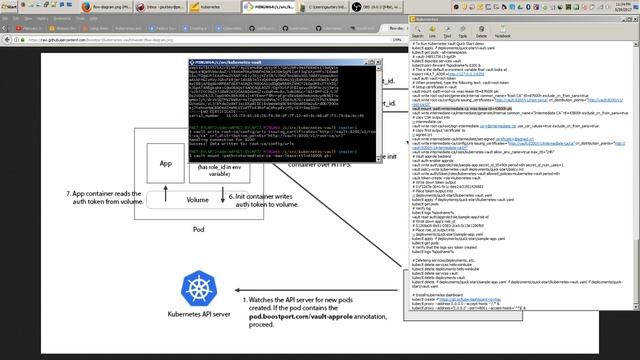Screen dimensions: 640x360
Task: Click 'kubectl delete services vault' in notes
Action: 436,273
